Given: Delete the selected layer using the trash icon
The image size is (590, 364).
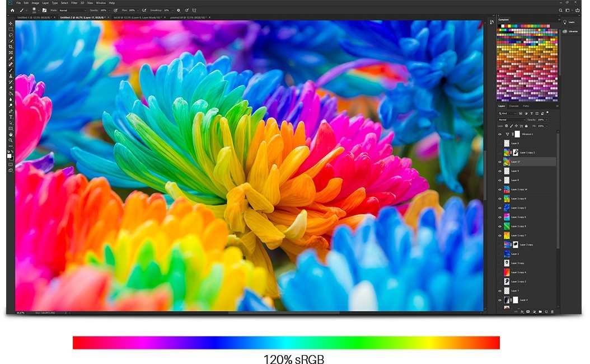Looking at the screenshot, I should 552,311.
